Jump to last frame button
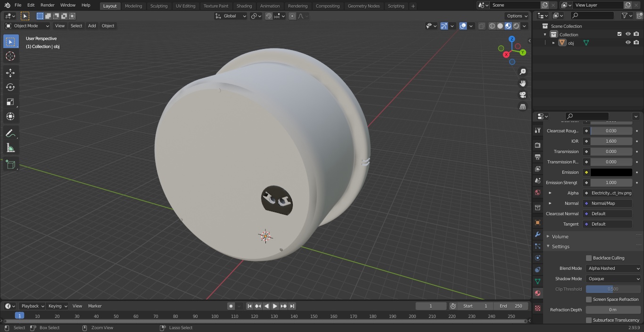644x332 pixels. (292, 306)
